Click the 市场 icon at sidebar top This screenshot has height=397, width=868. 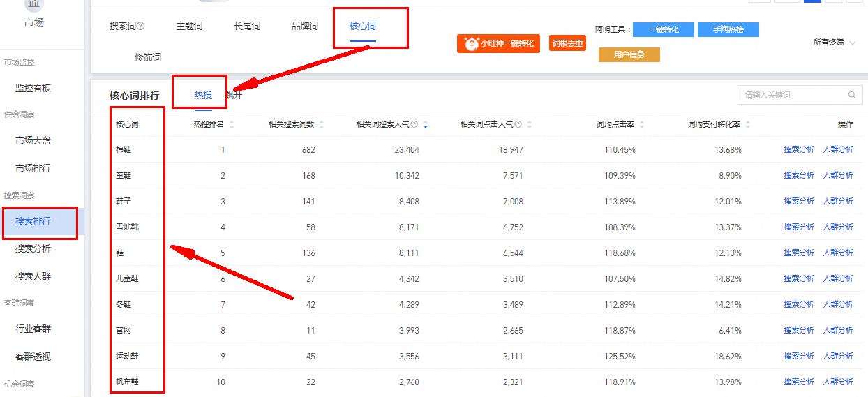[33, 5]
